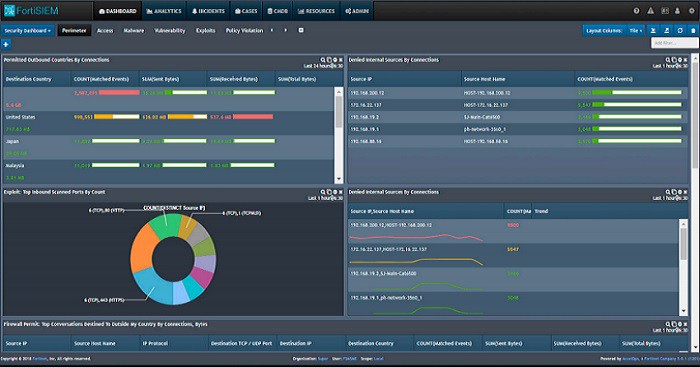This screenshot has height=367, width=700.
Task: Open search icon on Exploit Top Inbound Scanned Ports widget
Action: coord(323,192)
